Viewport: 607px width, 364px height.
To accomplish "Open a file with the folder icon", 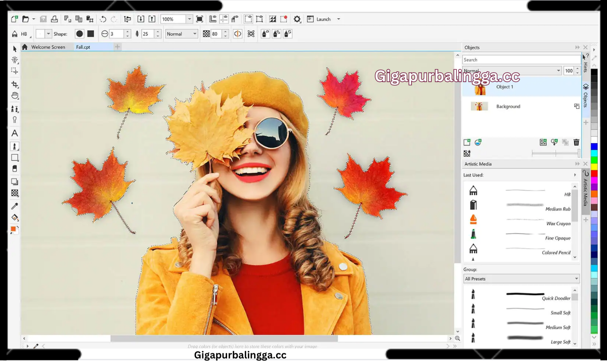I will [25, 19].
